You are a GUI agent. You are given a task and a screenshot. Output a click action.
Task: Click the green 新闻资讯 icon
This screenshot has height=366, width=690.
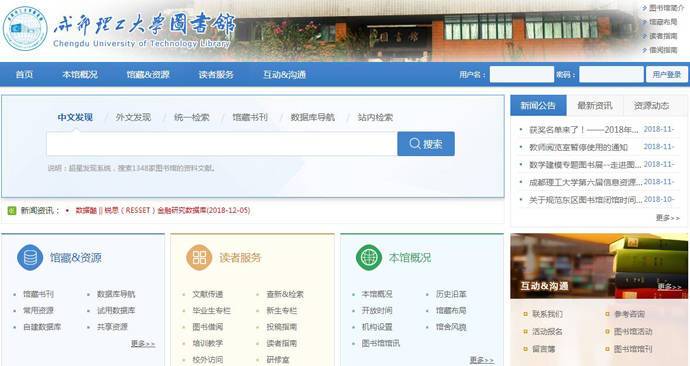(x=12, y=211)
